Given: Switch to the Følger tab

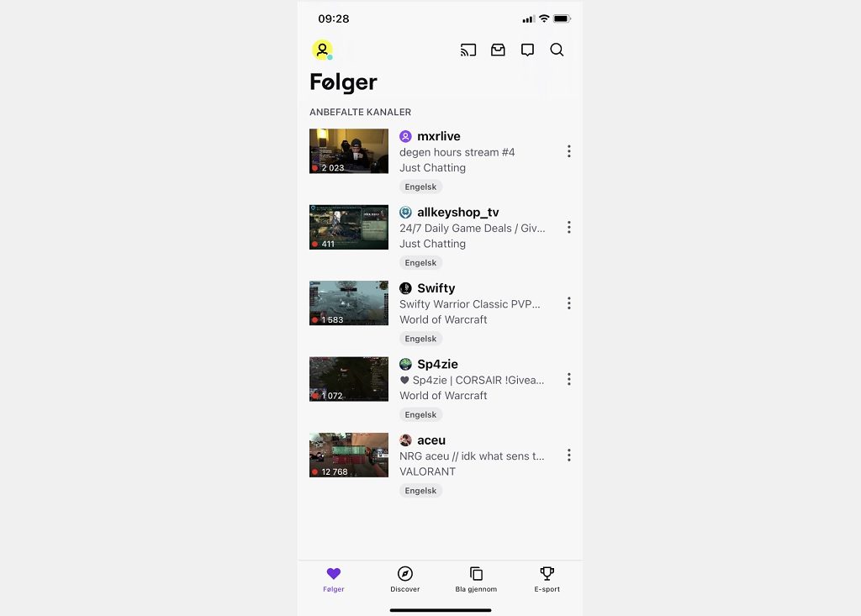Looking at the screenshot, I should [x=333, y=580].
